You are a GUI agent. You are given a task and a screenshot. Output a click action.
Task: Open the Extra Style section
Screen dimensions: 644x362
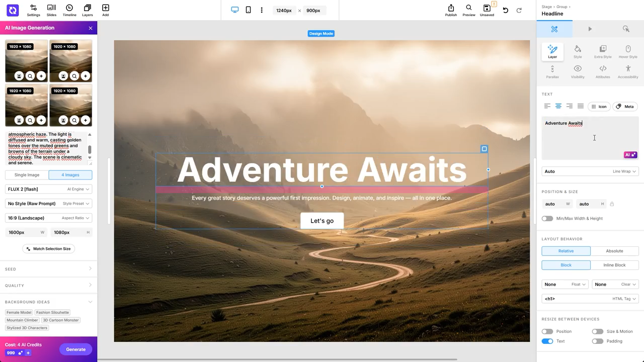[603, 51]
